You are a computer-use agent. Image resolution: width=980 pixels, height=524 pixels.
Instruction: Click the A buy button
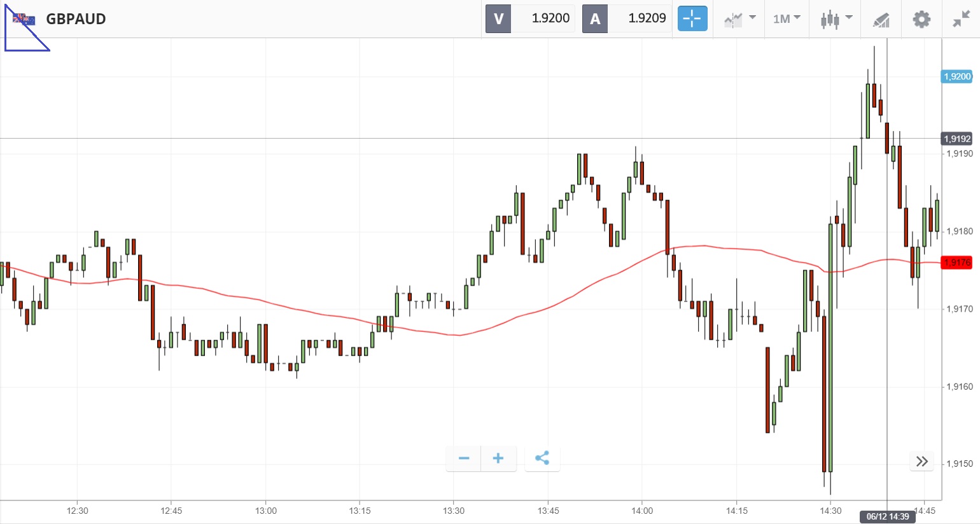tap(595, 19)
